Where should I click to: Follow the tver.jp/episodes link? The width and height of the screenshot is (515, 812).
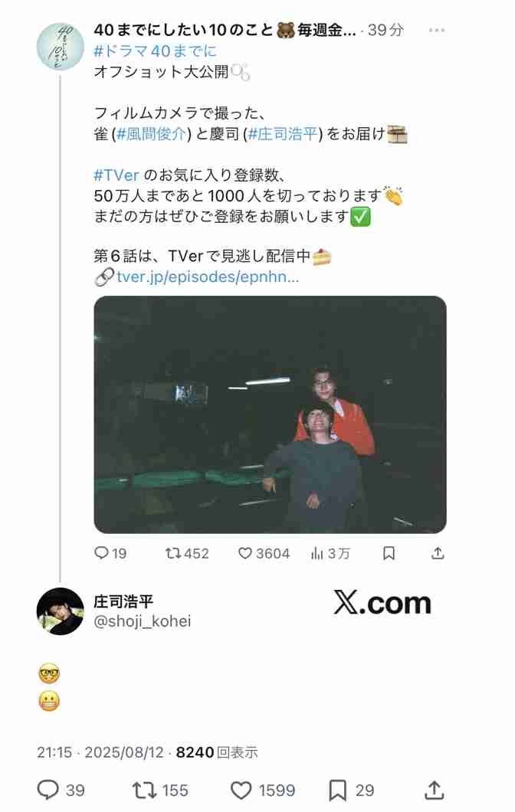click(x=207, y=277)
